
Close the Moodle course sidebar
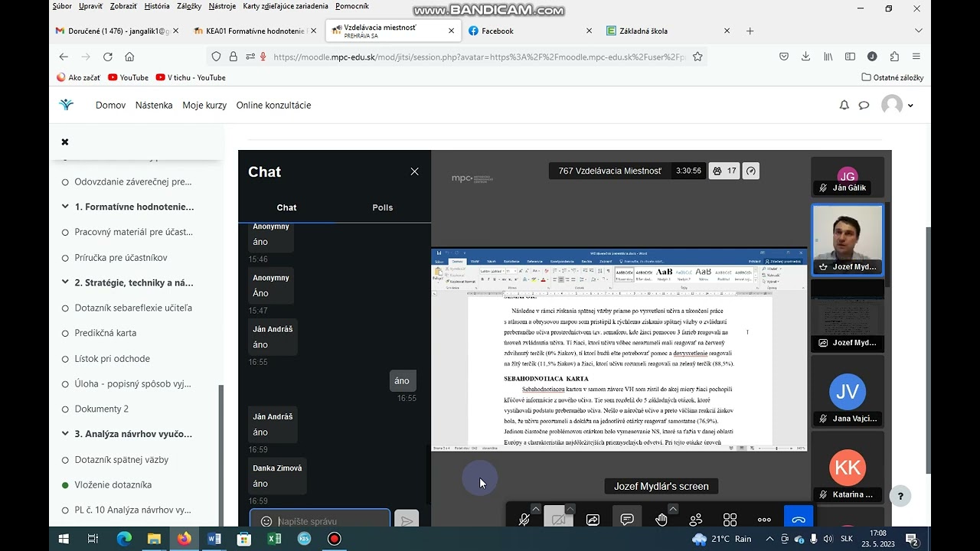[65, 142]
